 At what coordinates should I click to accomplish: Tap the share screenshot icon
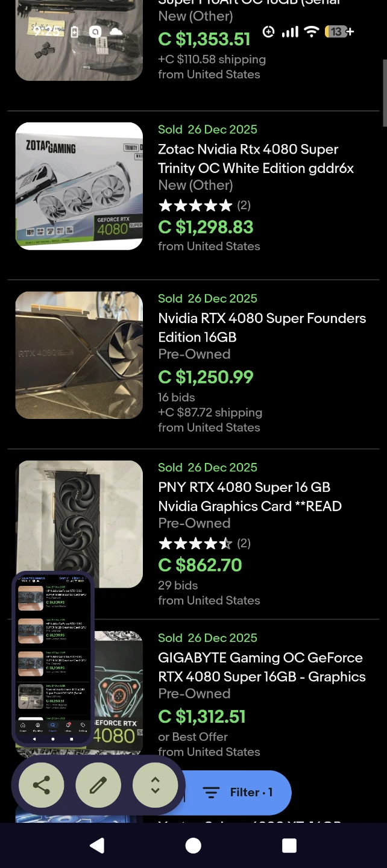[x=41, y=785]
